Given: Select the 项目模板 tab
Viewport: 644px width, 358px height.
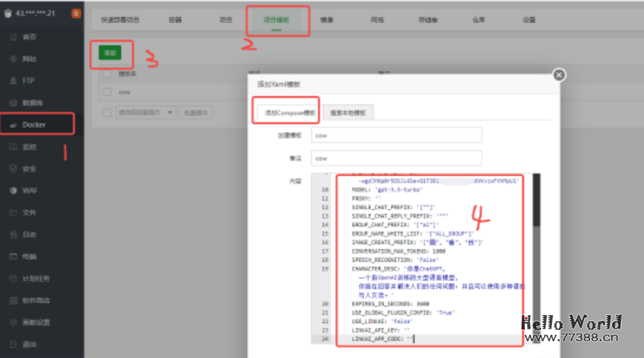Looking at the screenshot, I should (x=276, y=20).
